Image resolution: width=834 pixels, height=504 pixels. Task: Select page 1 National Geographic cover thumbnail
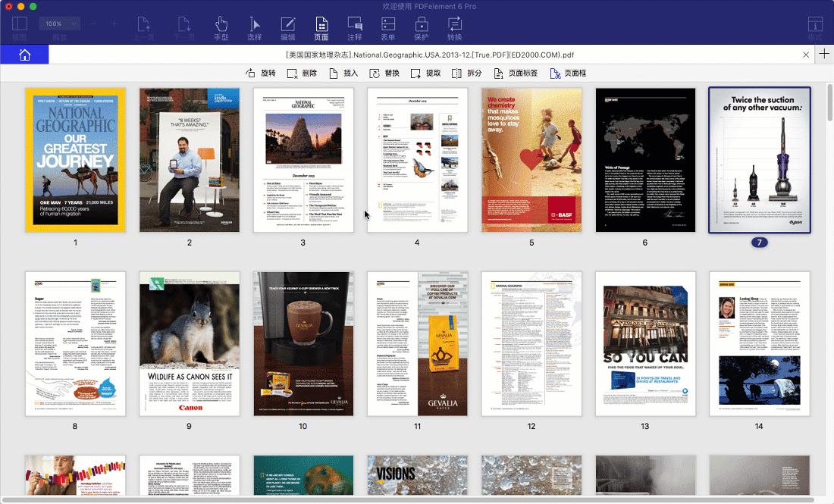[x=76, y=160]
